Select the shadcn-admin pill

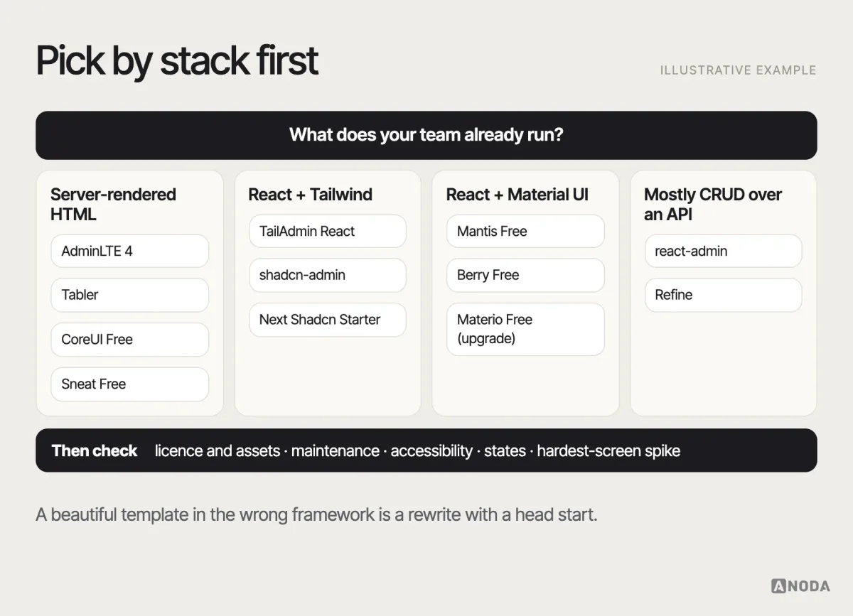coord(328,275)
